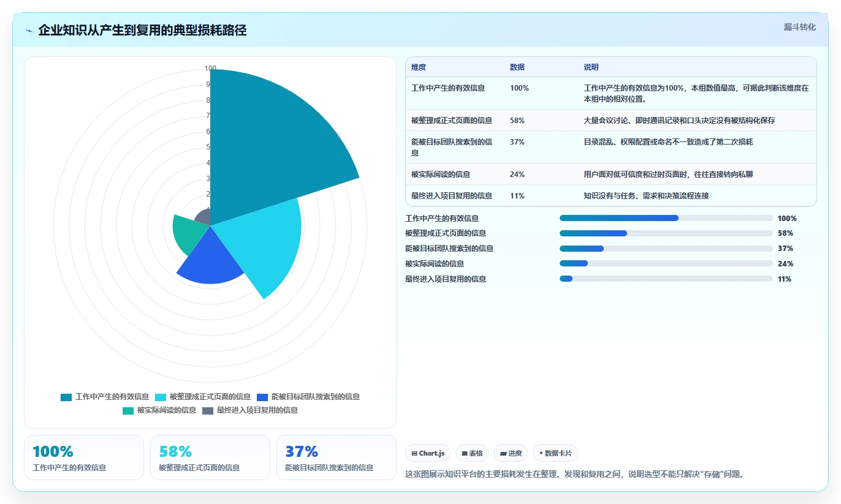Click the 维度 column header
Screen dimensions: 841x504
[419, 67]
